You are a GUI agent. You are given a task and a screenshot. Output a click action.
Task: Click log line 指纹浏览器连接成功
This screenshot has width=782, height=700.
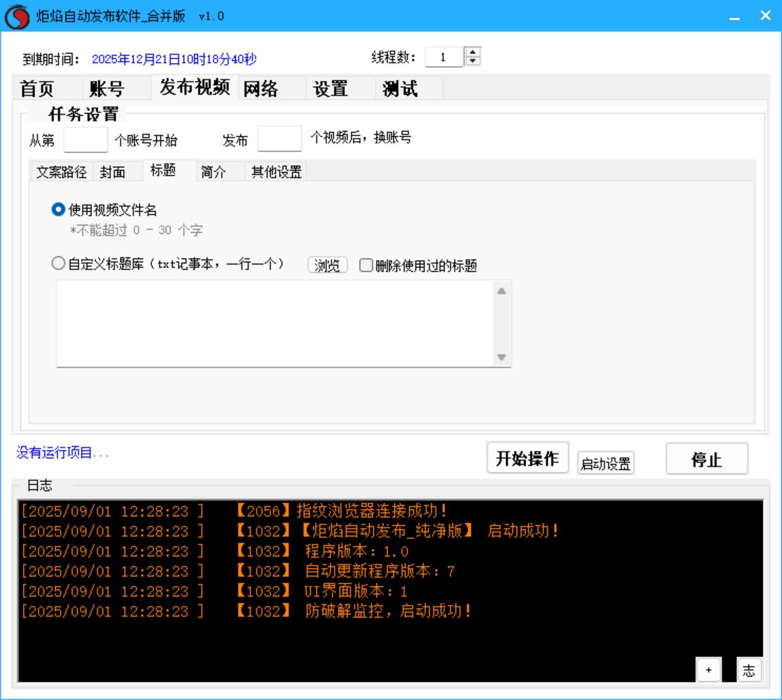click(234, 511)
